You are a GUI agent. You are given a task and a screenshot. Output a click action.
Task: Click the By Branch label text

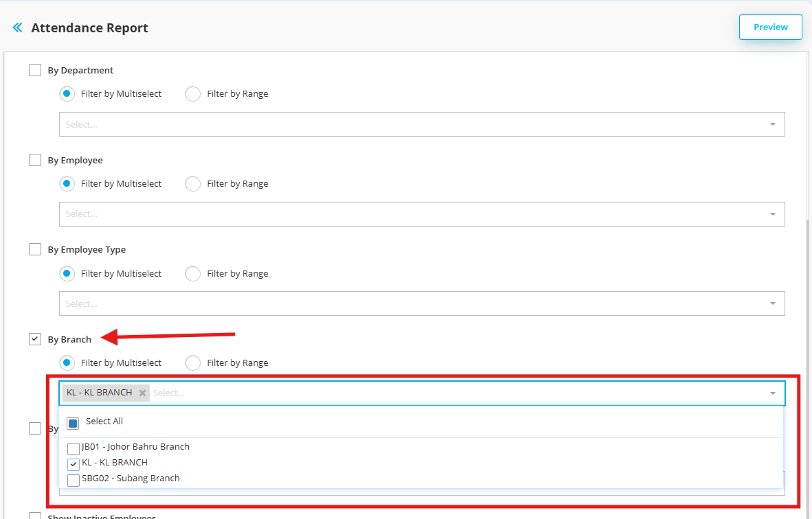(x=69, y=339)
